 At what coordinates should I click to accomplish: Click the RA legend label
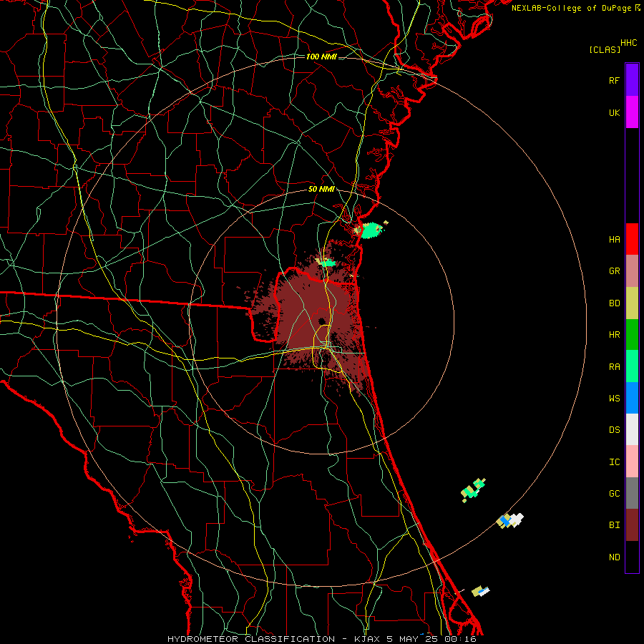coord(614,367)
